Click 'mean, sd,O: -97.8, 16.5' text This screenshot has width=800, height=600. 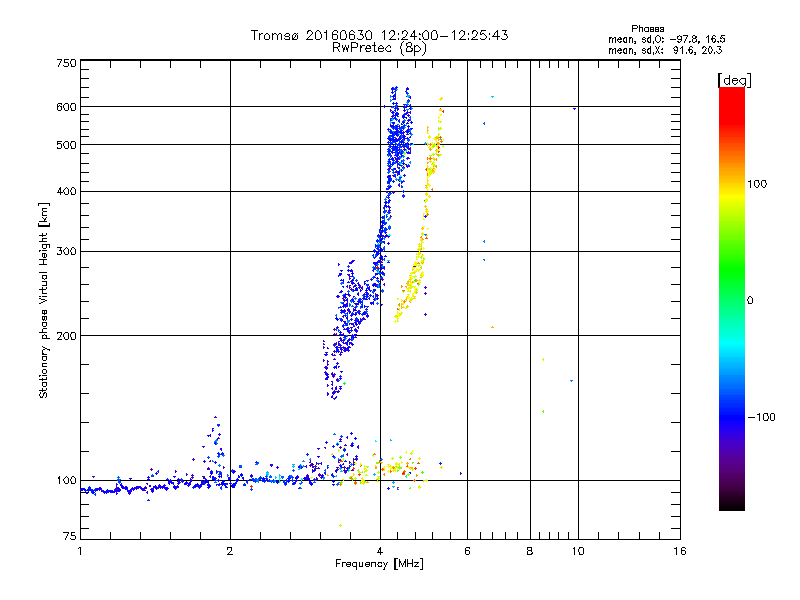point(666,39)
